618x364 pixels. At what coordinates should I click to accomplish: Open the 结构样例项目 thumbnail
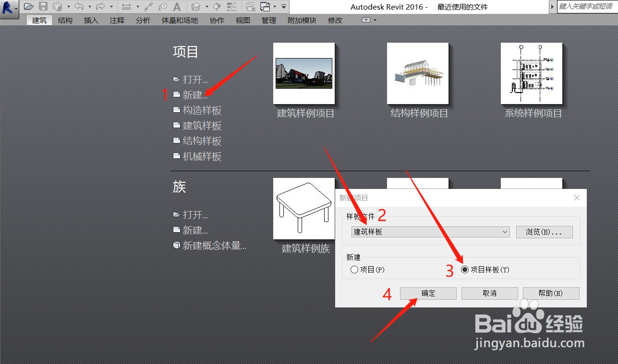[418, 73]
